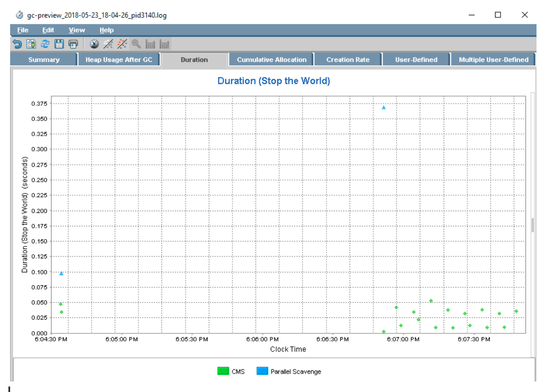Click the vertical Duration (seconds) axis label
550x392 pixels.
[x=24, y=215]
